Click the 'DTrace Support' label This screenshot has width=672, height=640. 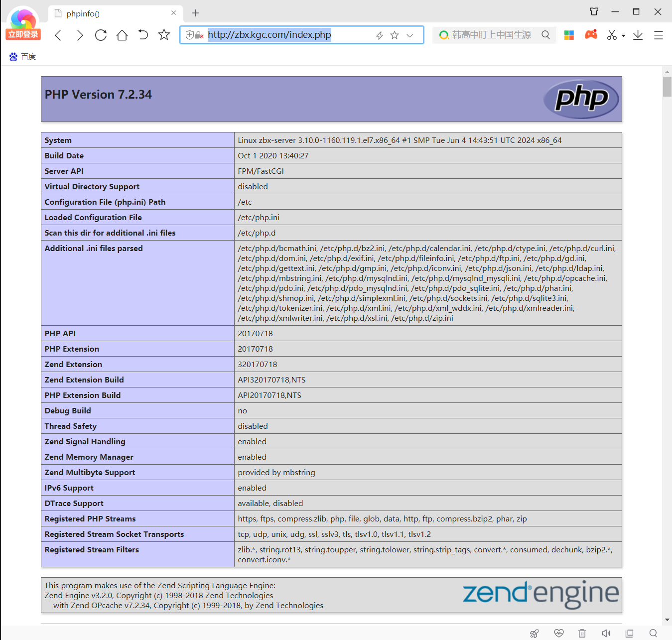(x=74, y=504)
